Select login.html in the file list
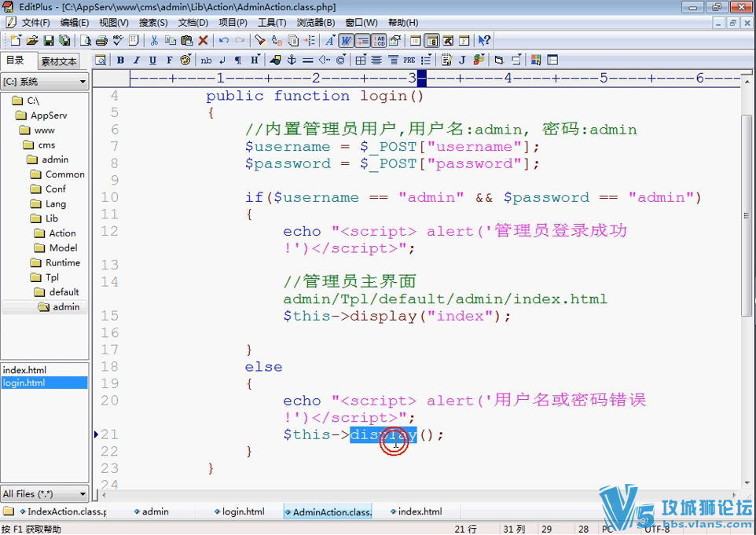 coord(44,383)
